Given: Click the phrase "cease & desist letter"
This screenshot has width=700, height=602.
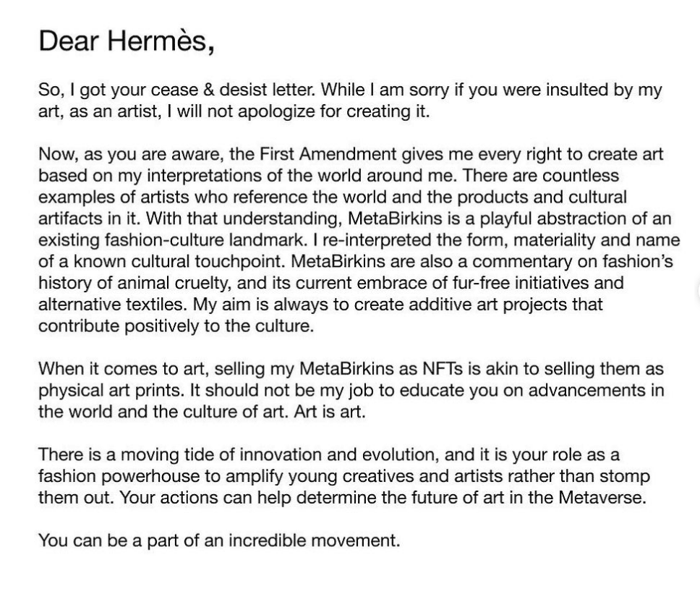Looking at the screenshot, I should click(x=242, y=90).
